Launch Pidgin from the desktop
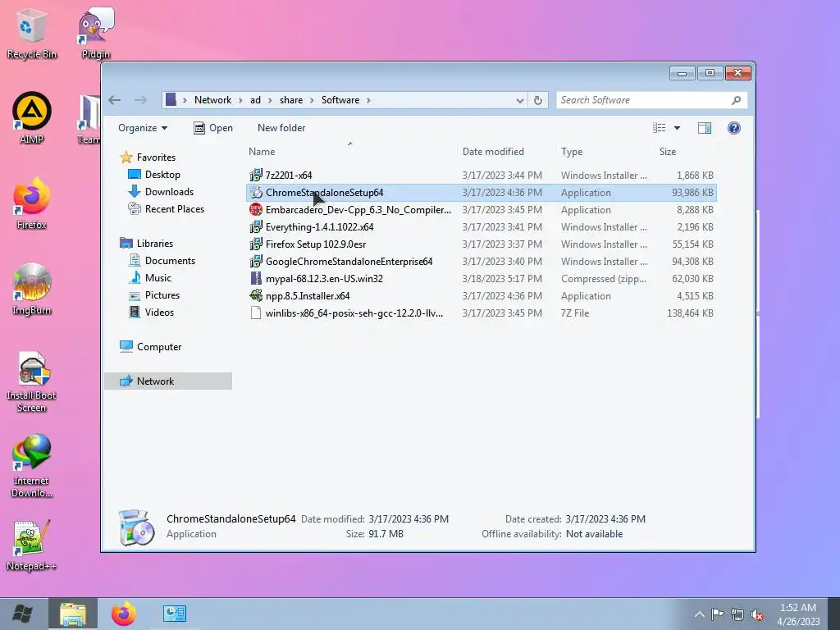 96,33
